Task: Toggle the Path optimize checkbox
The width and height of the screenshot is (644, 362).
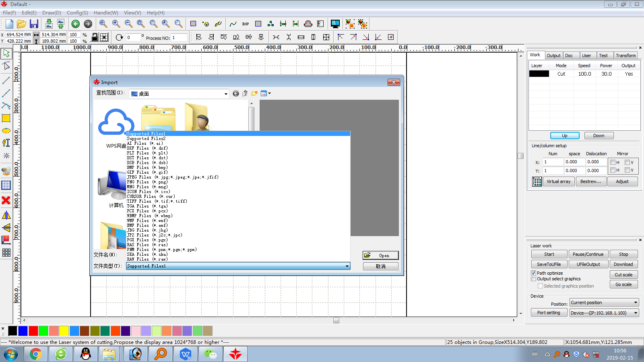Action: point(534,273)
